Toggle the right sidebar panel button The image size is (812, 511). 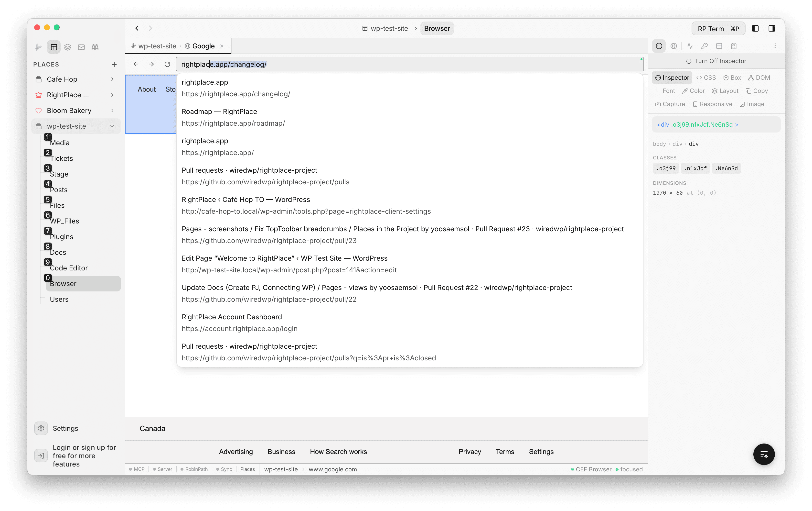pyautogui.click(x=772, y=28)
